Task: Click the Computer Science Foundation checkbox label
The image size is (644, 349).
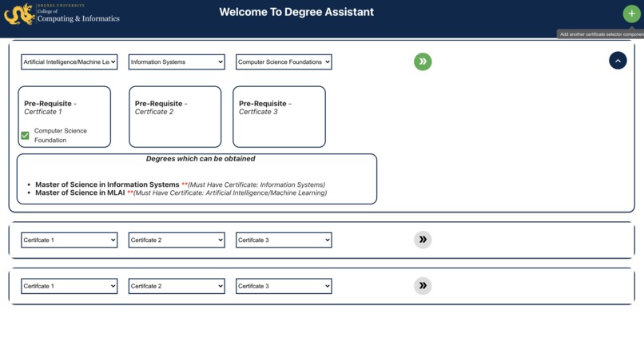Action: coord(61,136)
